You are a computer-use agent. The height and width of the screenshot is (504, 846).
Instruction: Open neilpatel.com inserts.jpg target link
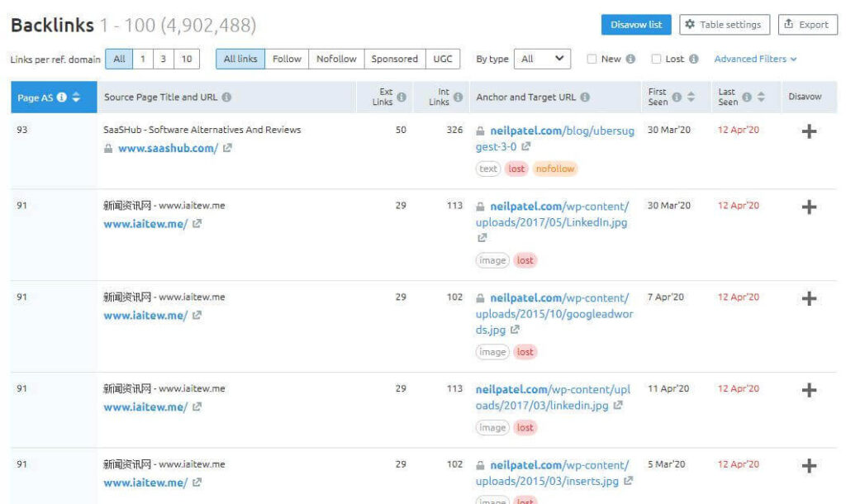[553, 473]
